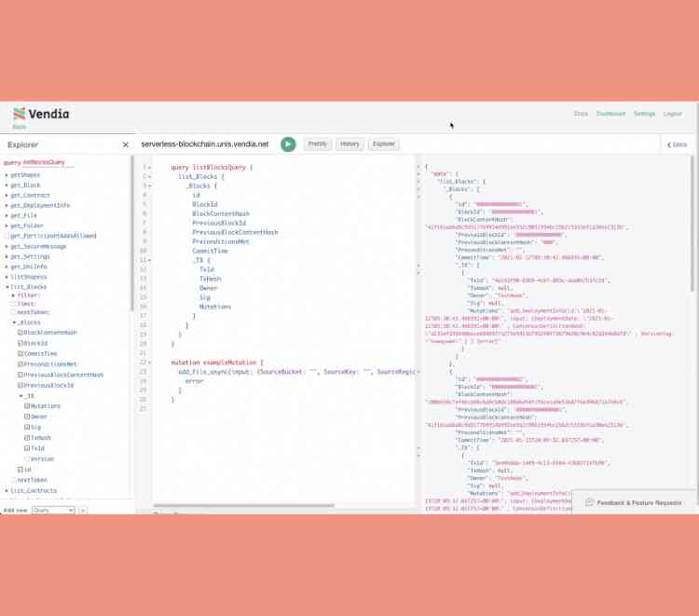The height and width of the screenshot is (616, 699).
Task: Run the query with the green play button
Action: [x=288, y=144]
